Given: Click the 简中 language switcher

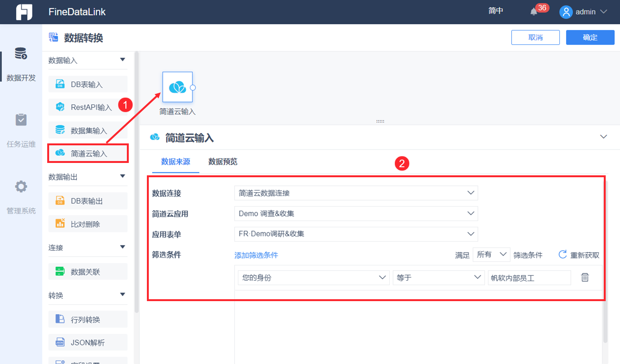Looking at the screenshot, I should [496, 11].
